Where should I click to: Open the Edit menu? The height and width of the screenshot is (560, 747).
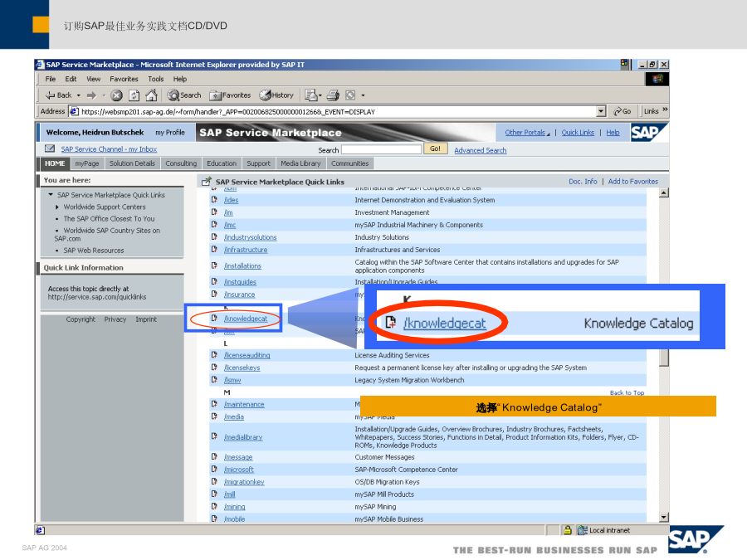pos(71,79)
